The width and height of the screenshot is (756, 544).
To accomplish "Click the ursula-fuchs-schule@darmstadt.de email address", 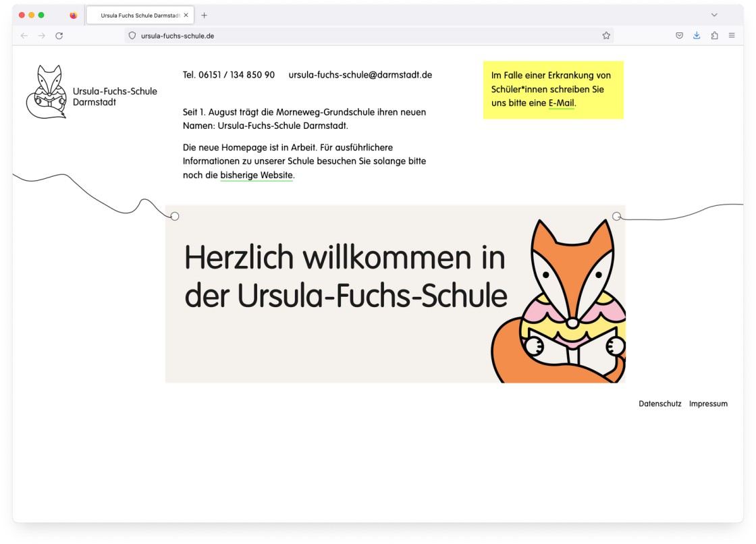I will click(360, 75).
